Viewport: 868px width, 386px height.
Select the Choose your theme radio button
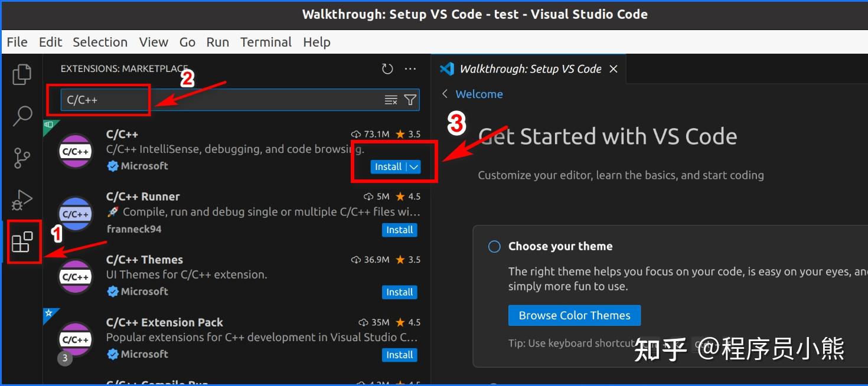point(494,246)
